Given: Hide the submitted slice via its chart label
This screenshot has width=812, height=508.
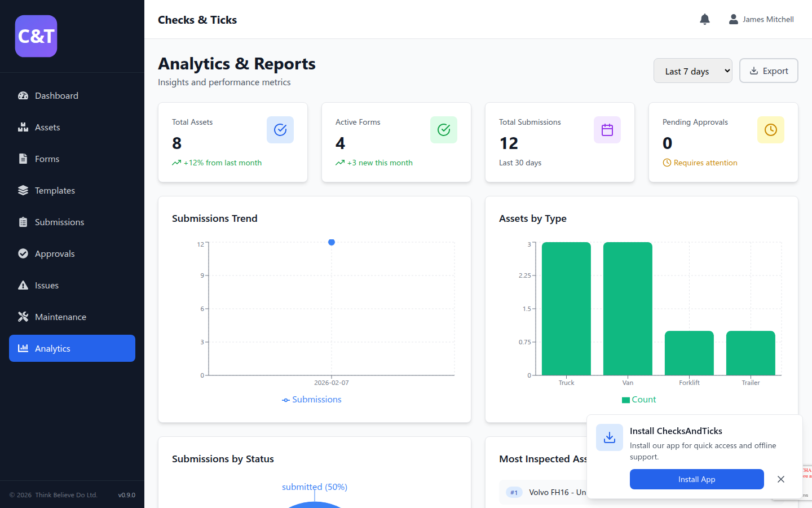Looking at the screenshot, I should [x=314, y=487].
